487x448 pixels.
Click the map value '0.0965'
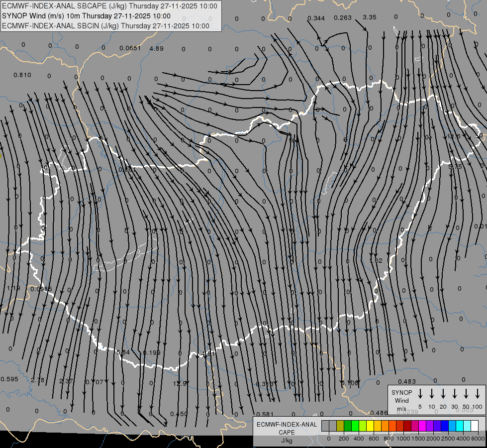click(x=41, y=289)
